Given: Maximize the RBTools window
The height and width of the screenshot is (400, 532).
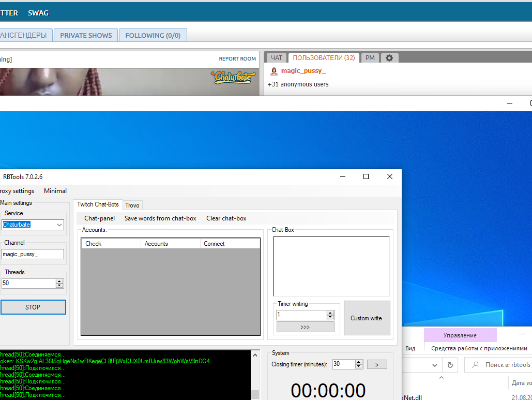Looking at the screenshot, I should pos(366,176).
